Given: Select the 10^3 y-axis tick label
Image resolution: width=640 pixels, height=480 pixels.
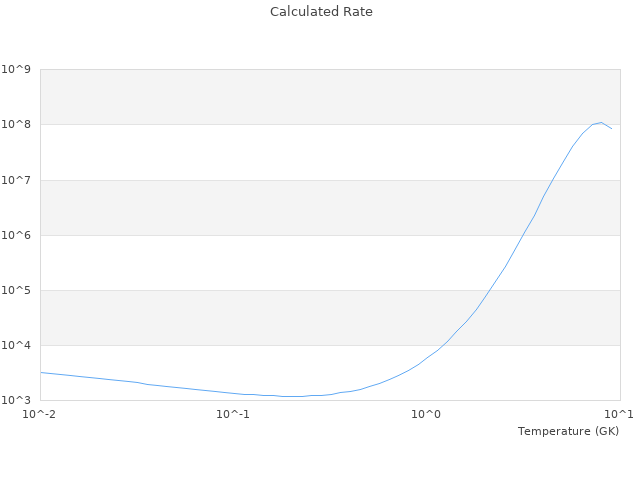Looking at the screenshot, I should point(17,400).
